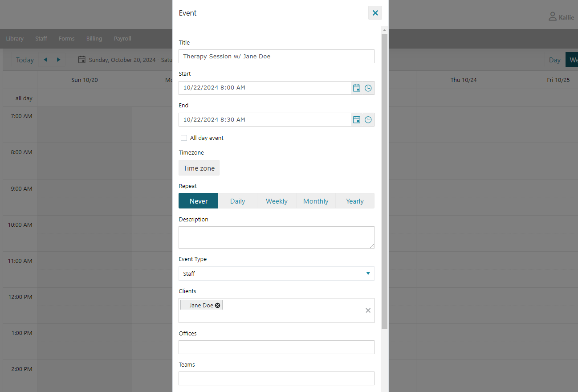Clear all clients with the X icon

click(368, 310)
